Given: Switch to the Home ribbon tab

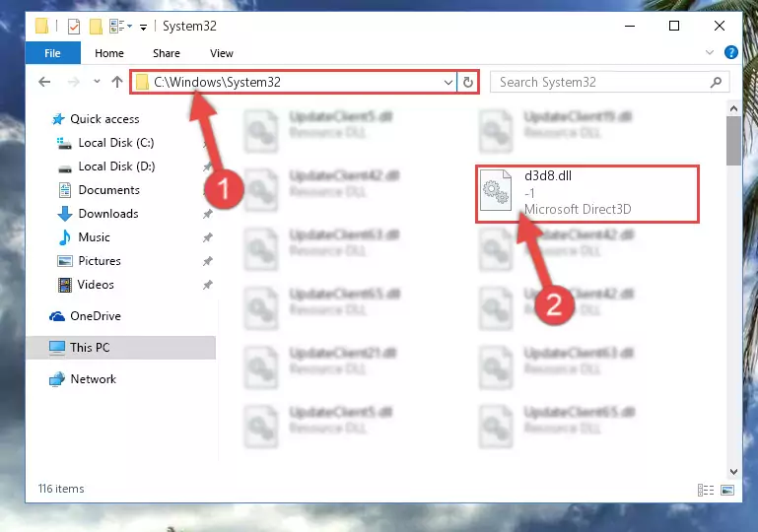Looking at the screenshot, I should click(109, 53).
